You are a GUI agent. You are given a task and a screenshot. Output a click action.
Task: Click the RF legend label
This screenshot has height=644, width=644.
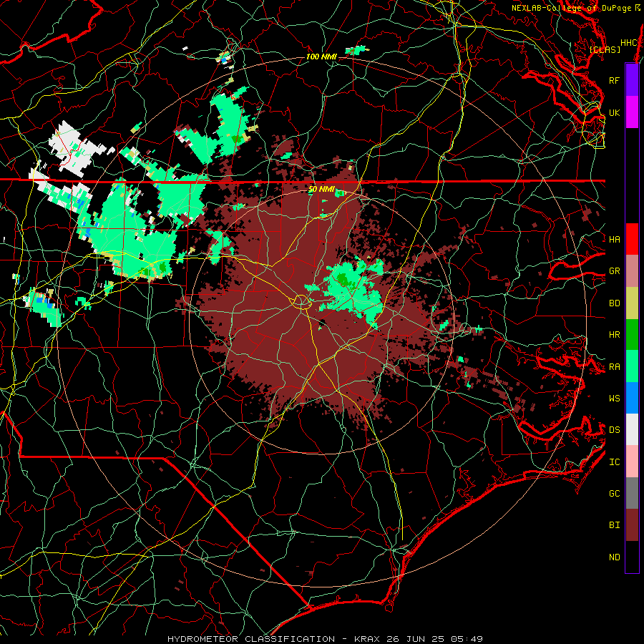point(614,80)
